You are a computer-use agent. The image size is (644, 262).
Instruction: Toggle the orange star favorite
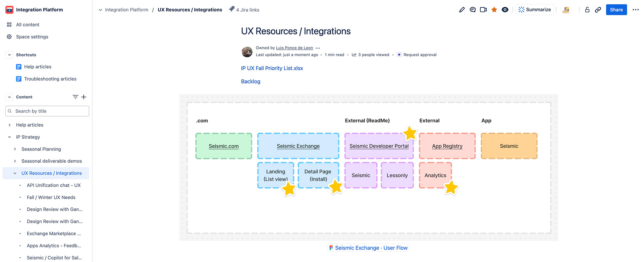tap(494, 10)
